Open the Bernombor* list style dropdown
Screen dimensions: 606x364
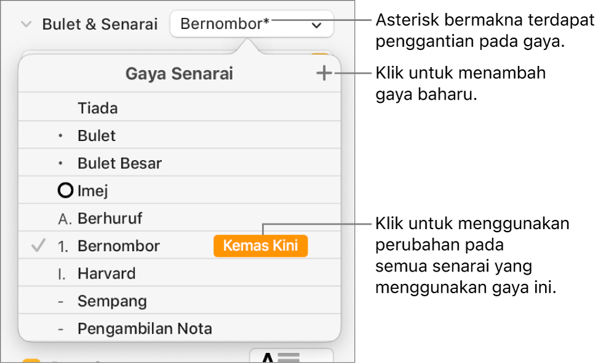[252, 25]
